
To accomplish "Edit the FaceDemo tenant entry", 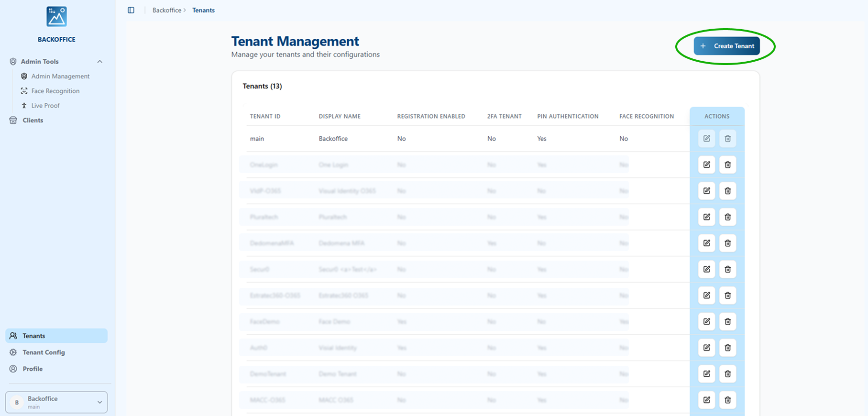I will point(706,322).
